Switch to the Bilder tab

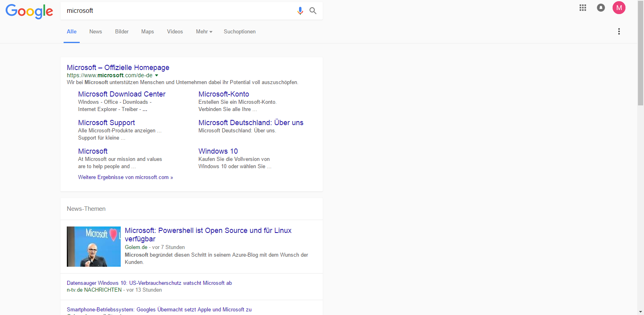[x=122, y=32]
